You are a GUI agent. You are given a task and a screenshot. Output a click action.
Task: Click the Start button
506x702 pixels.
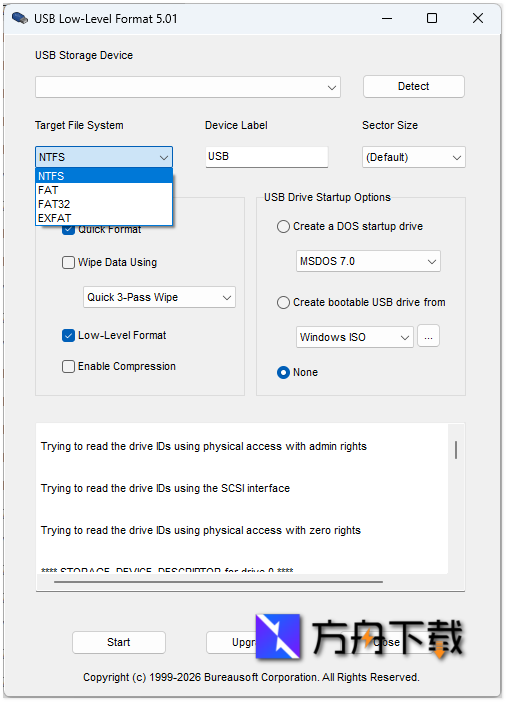119,642
